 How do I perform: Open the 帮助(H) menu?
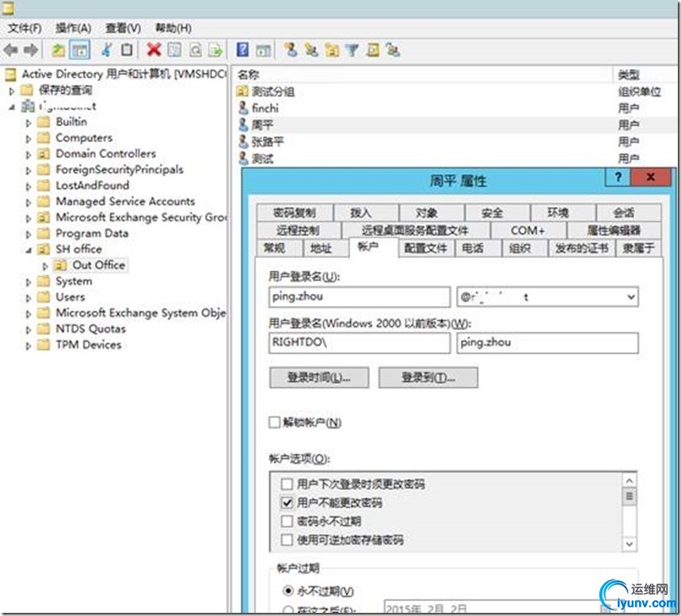pyautogui.click(x=173, y=29)
